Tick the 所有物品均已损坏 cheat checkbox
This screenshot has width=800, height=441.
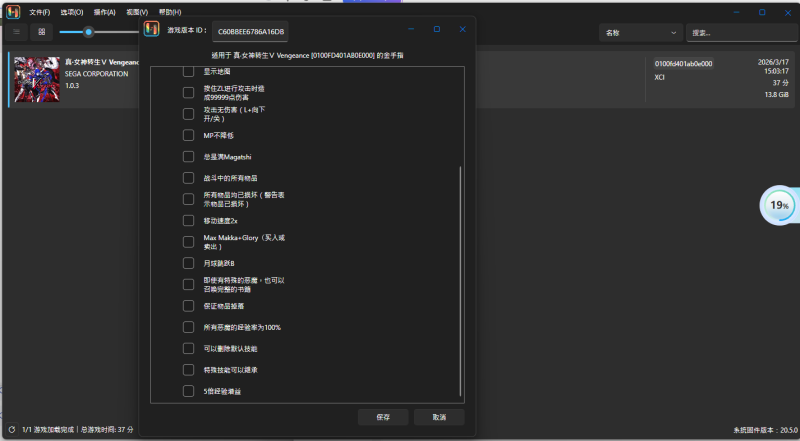tap(188, 199)
